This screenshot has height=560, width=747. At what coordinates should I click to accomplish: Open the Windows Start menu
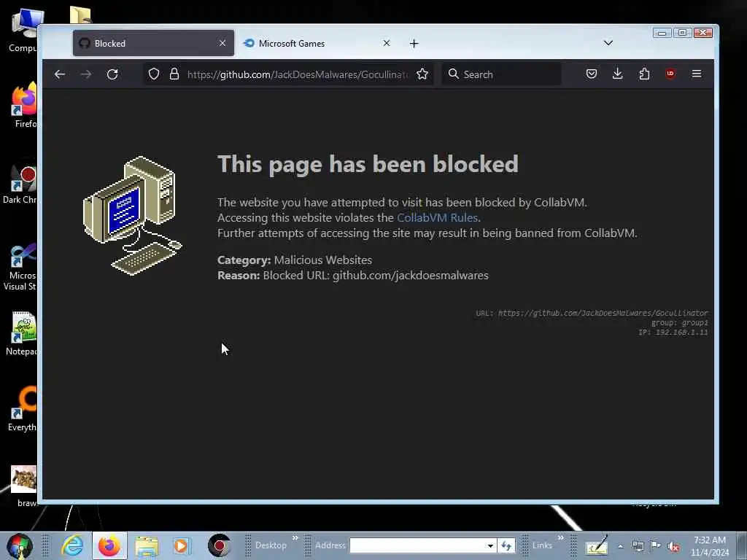point(20,545)
